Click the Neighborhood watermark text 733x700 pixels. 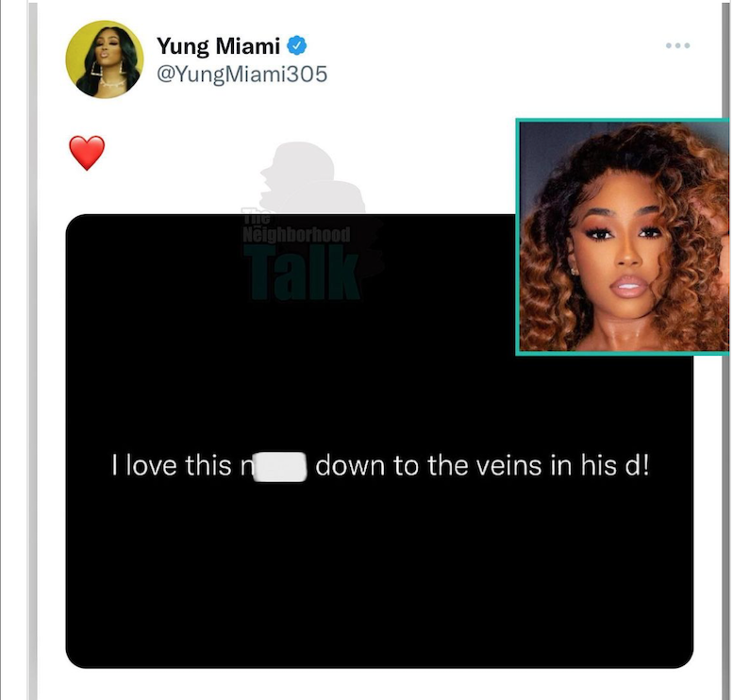[296, 234]
